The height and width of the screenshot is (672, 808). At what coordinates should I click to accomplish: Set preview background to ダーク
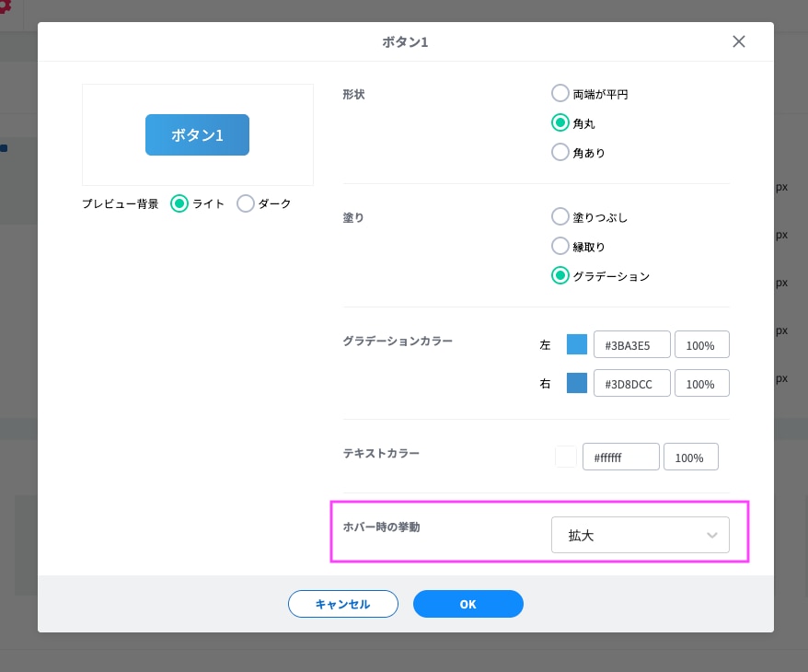point(246,203)
